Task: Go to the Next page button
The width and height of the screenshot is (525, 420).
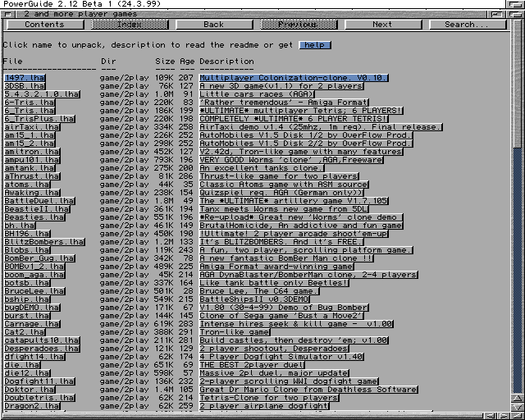Action: tap(382, 25)
